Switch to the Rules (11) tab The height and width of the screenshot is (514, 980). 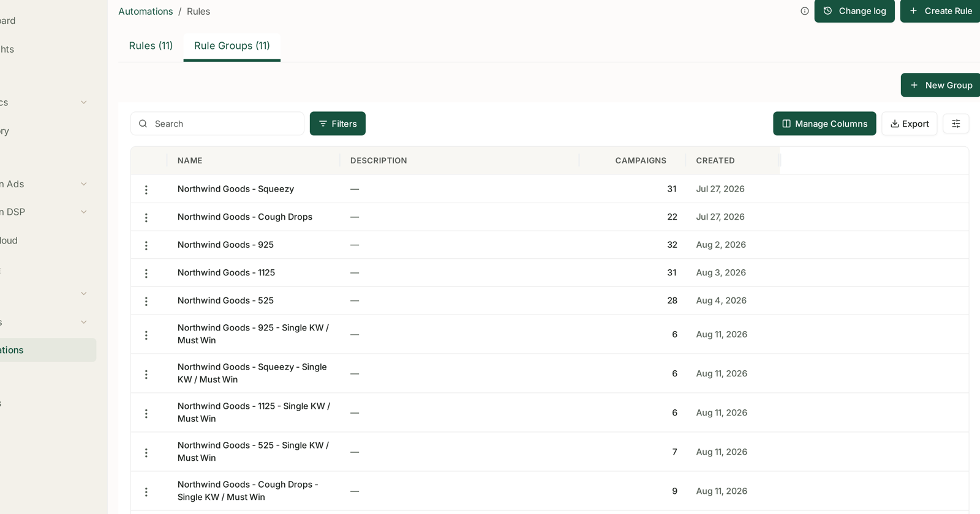151,46
